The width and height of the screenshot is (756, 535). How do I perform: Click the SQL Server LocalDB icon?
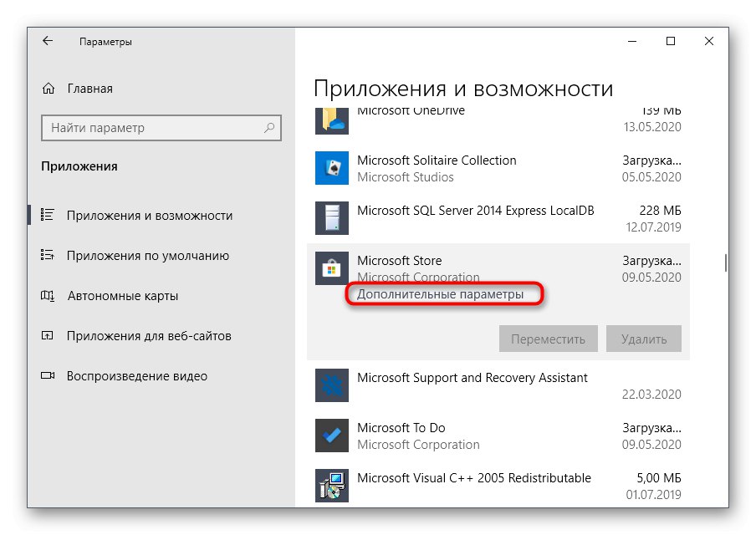pyautogui.click(x=332, y=218)
